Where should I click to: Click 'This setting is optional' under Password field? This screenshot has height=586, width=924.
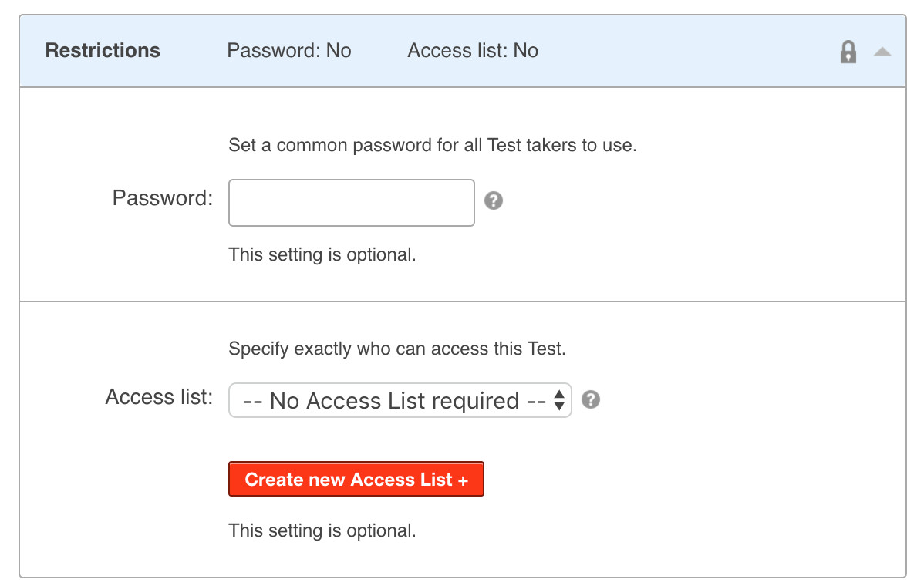[x=322, y=254]
